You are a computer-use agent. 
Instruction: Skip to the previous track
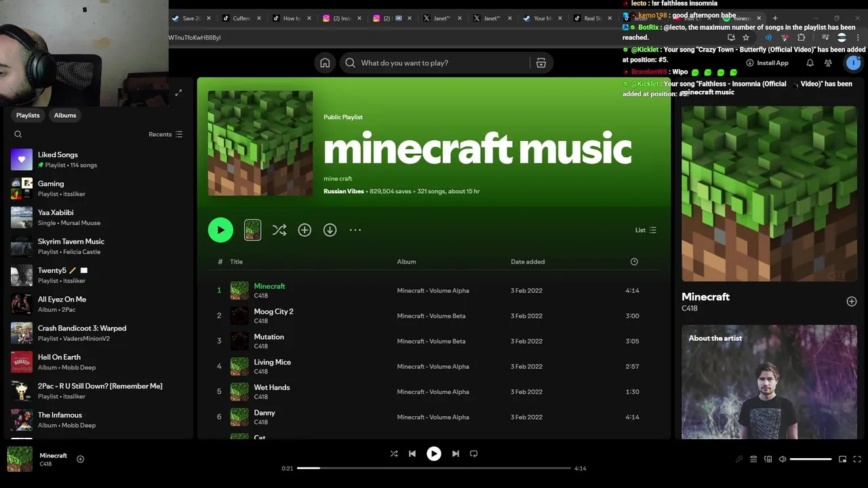coord(412,454)
